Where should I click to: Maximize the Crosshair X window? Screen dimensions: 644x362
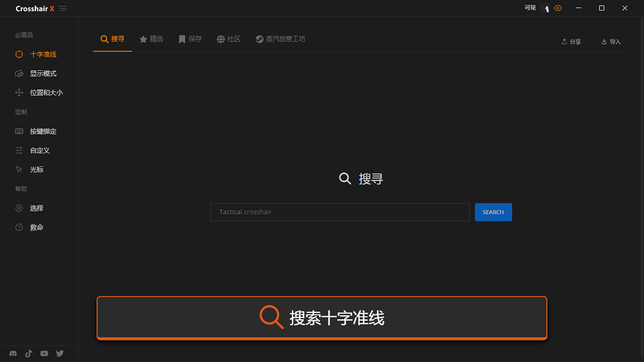602,8
